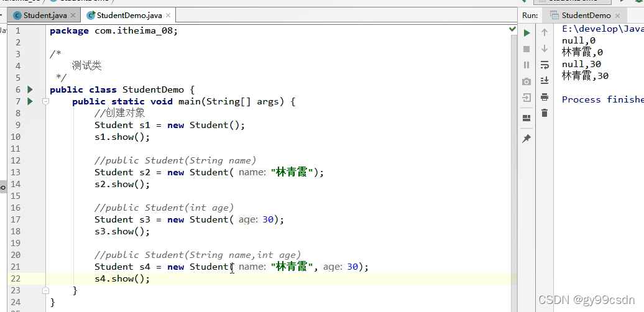Click the "测试类" comment text
The width and height of the screenshot is (644, 312).
86,66
